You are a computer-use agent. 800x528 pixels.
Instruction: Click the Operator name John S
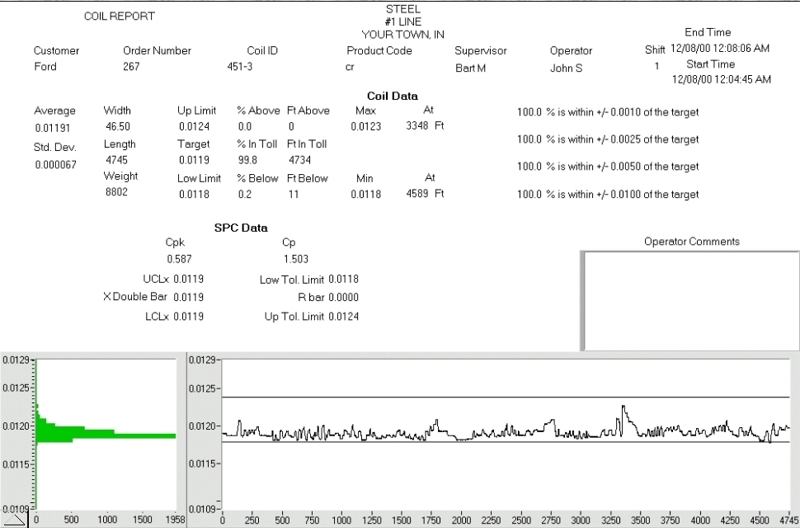(x=568, y=67)
